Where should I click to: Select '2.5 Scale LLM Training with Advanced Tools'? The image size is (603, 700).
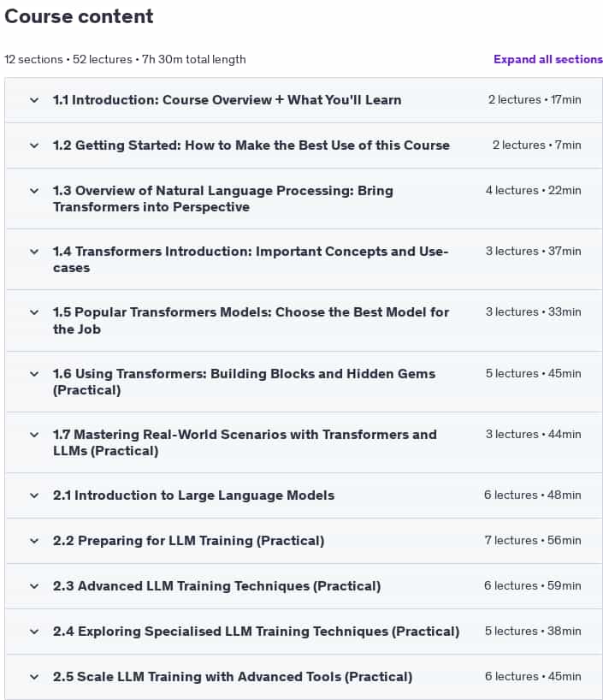click(233, 677)
